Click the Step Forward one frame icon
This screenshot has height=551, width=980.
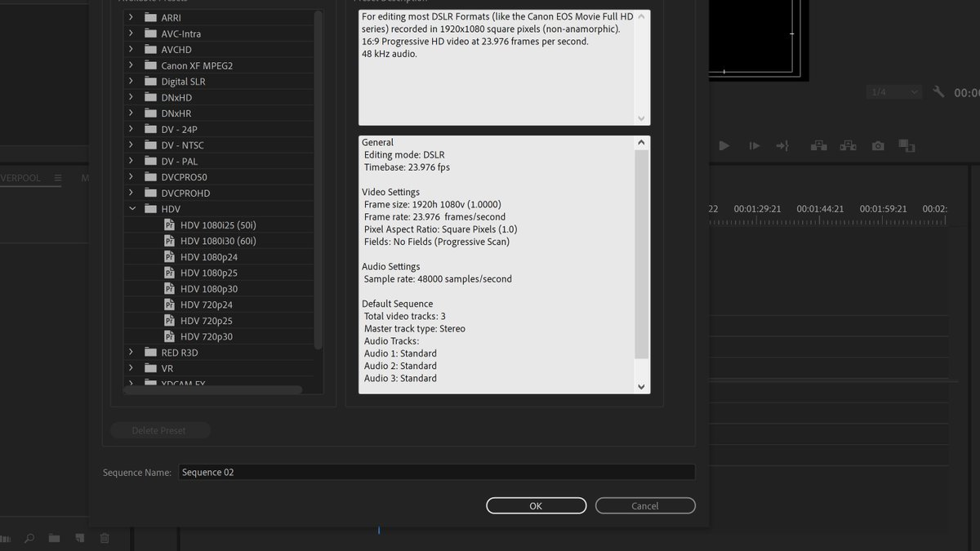[754, 146]
